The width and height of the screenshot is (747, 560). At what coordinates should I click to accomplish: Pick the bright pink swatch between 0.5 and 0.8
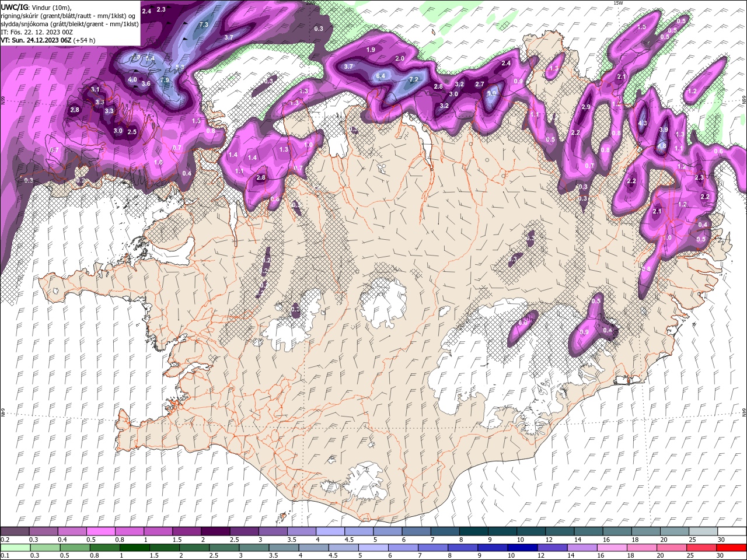pos(100,531)
